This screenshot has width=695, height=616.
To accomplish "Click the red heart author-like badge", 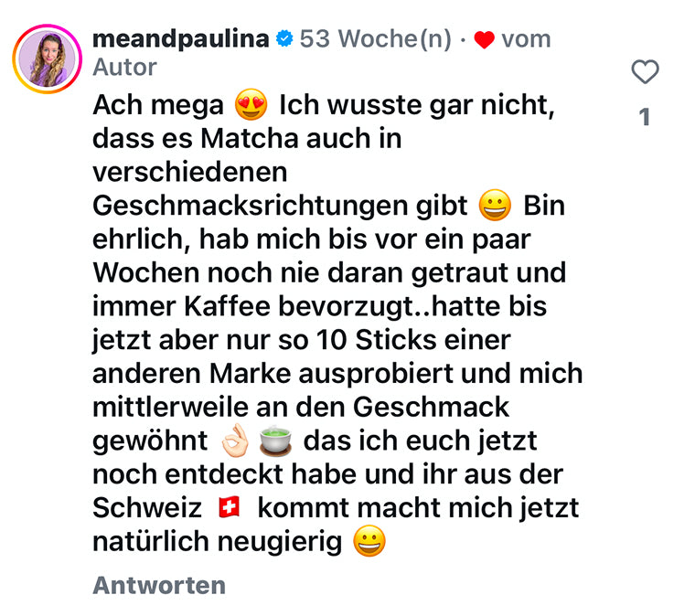I will point(484,39).
